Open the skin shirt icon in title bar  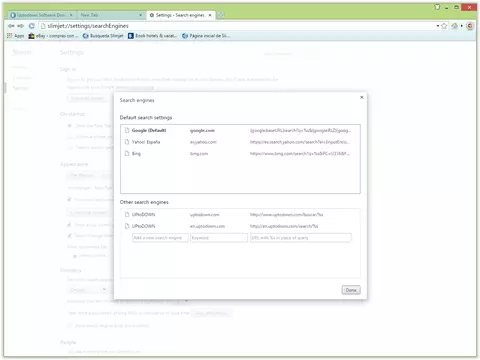[x=437, y=7]
